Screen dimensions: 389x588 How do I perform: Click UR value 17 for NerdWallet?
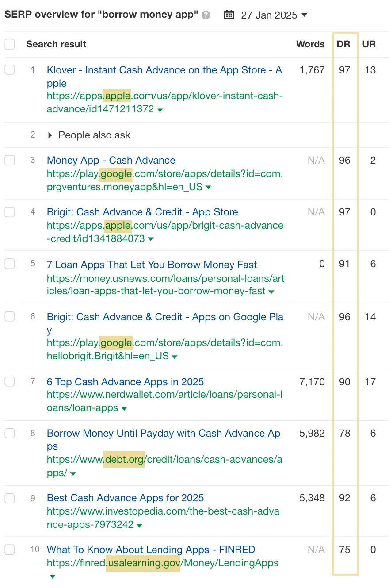370,382
